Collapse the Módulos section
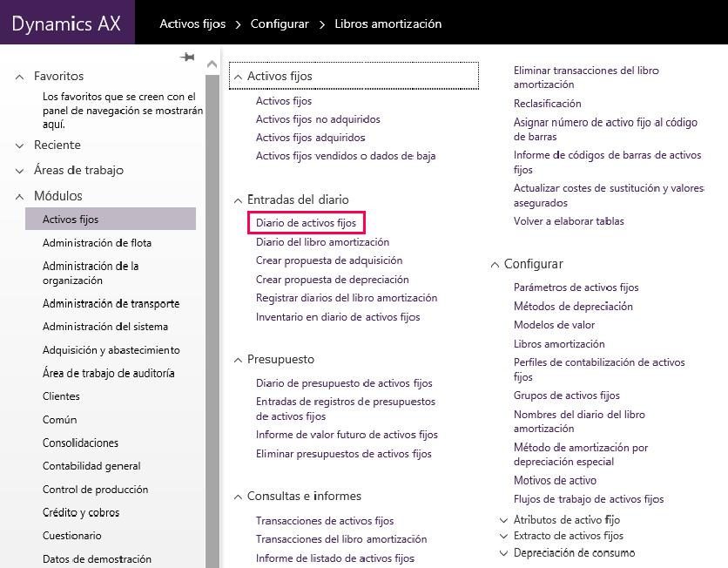Viewport: 728px width, 568px height. pos(19,197)
